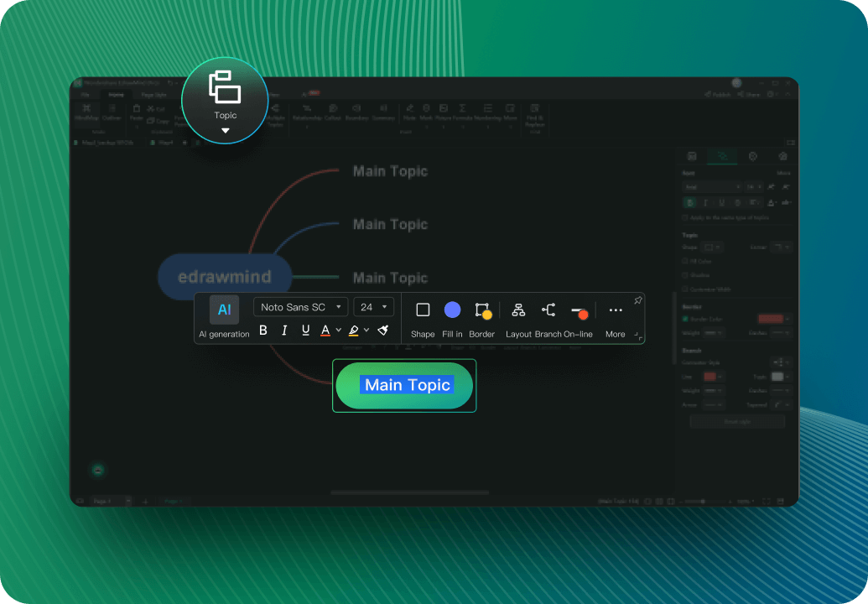The image size is (868, 604).
Task: Enable the Shadow checkbox
Action: [685, 275]
